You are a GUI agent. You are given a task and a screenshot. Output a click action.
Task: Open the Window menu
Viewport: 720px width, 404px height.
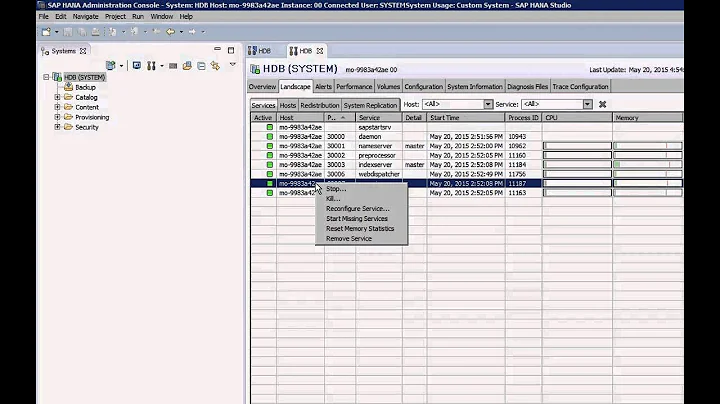click(162, 17)
